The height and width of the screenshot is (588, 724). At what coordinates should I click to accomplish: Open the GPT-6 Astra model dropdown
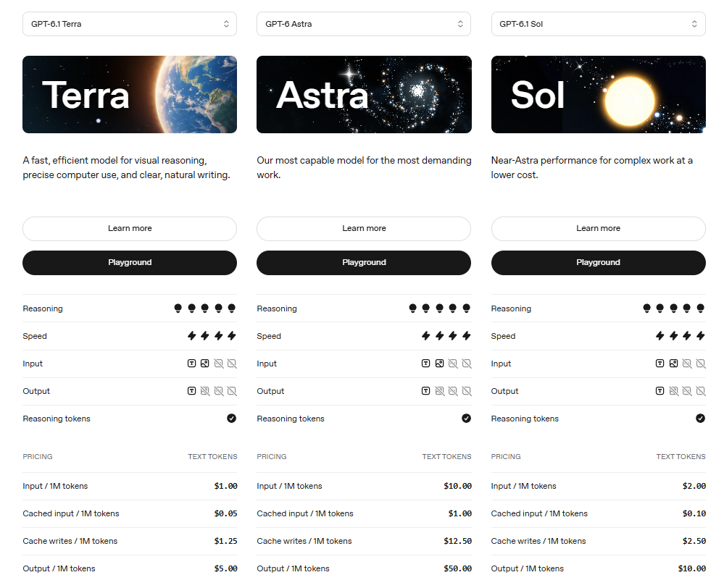[364, 24]
